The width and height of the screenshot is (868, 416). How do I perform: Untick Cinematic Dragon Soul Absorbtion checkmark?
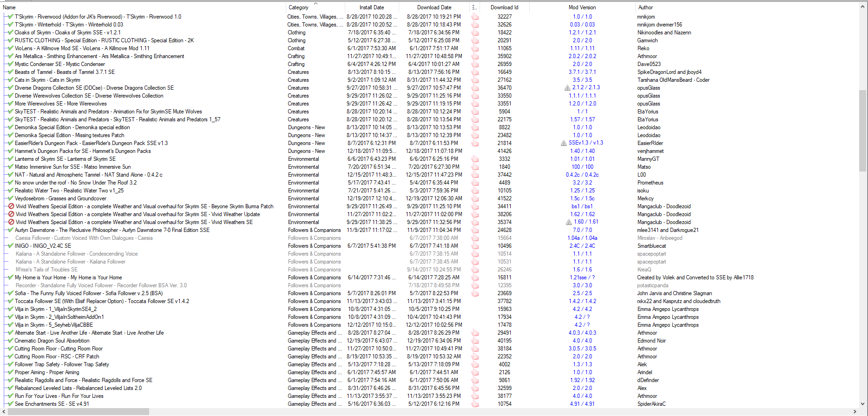coord(11,341)
